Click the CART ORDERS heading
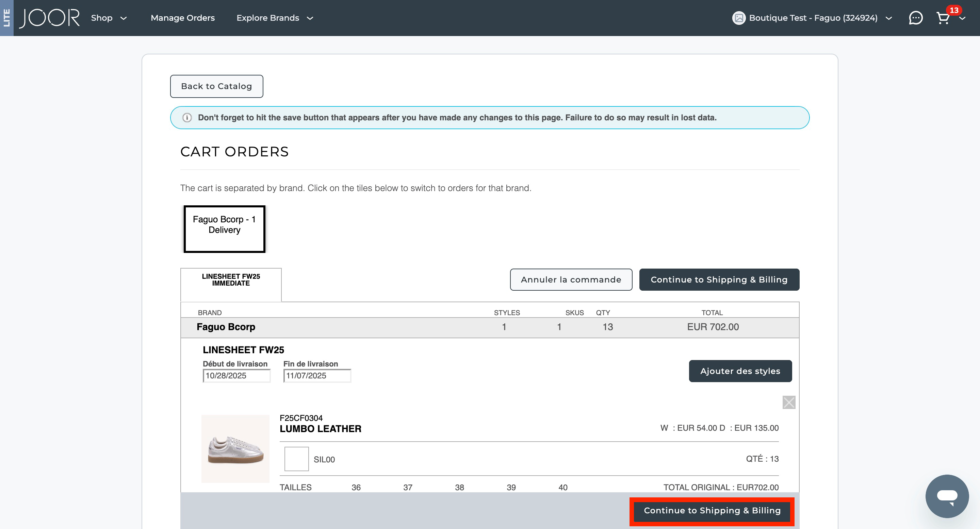 tap(234, 152)
